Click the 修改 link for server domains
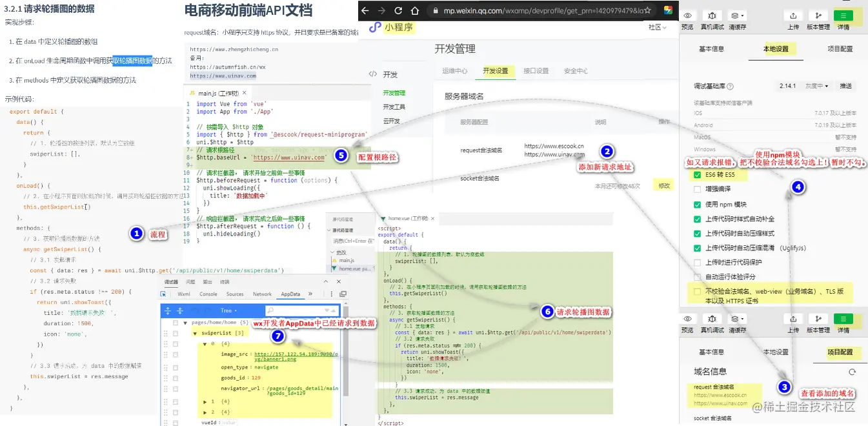The height and width of the screenshot is (426, 868). coord(664,185)
